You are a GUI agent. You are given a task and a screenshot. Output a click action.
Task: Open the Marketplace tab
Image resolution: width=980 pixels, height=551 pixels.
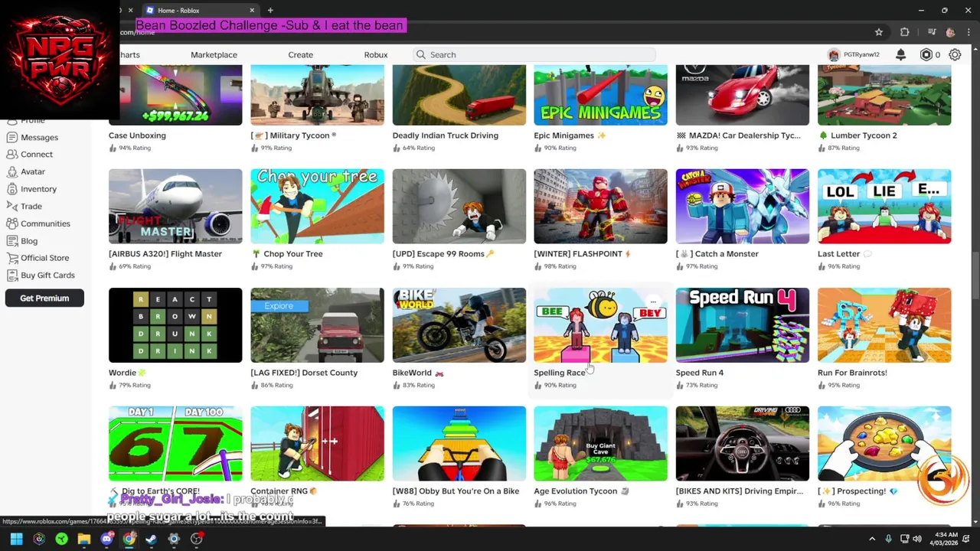(214, 55)
